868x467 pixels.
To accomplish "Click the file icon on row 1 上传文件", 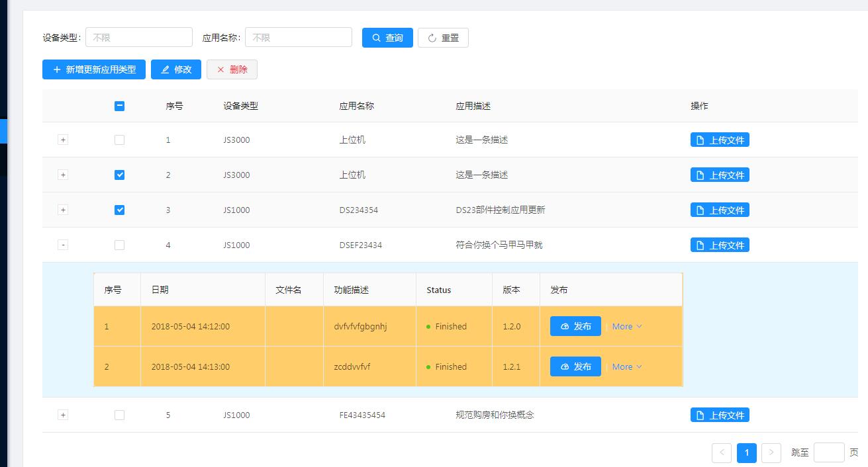I will pyautogui.click(x=701, y=140).
